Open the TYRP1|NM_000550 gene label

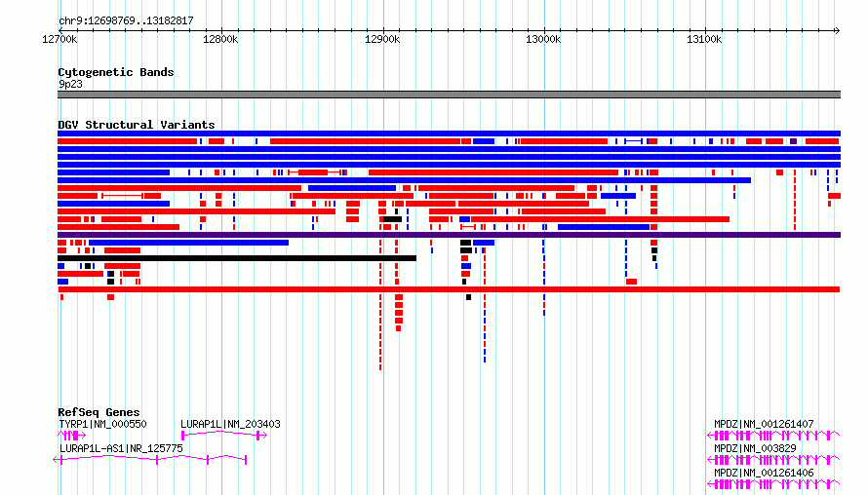click(102, 424)
